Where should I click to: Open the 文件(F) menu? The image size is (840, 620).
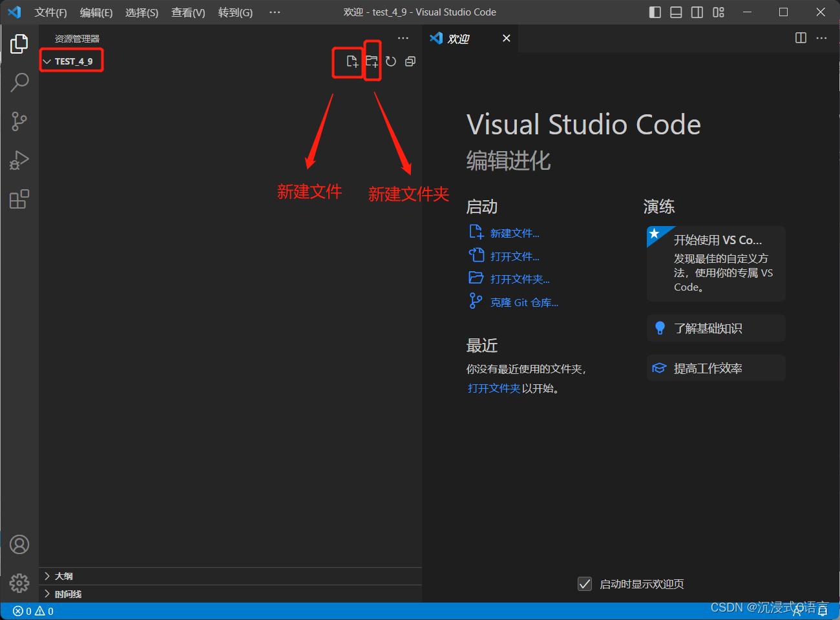click(x=50, y=12)
